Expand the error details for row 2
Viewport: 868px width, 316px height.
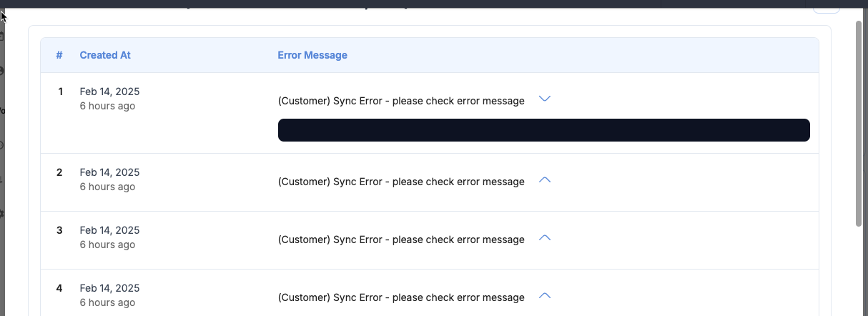click(x=544, y=180)
